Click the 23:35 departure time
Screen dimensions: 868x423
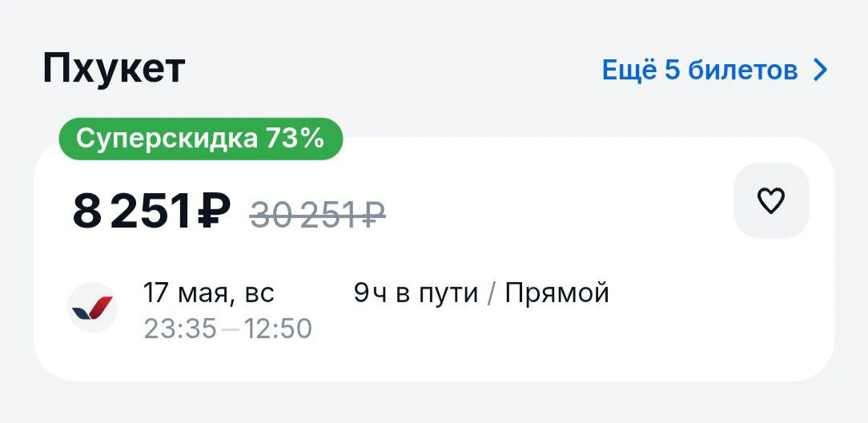point(180,329)
